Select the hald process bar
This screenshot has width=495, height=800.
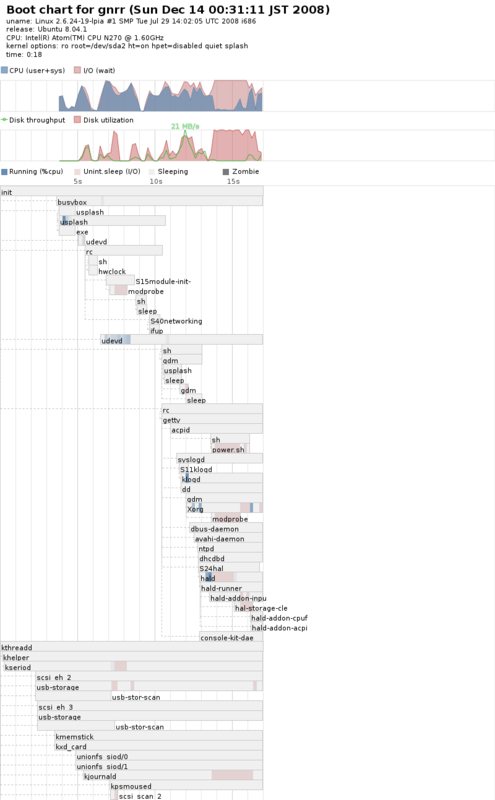[231, 578]
